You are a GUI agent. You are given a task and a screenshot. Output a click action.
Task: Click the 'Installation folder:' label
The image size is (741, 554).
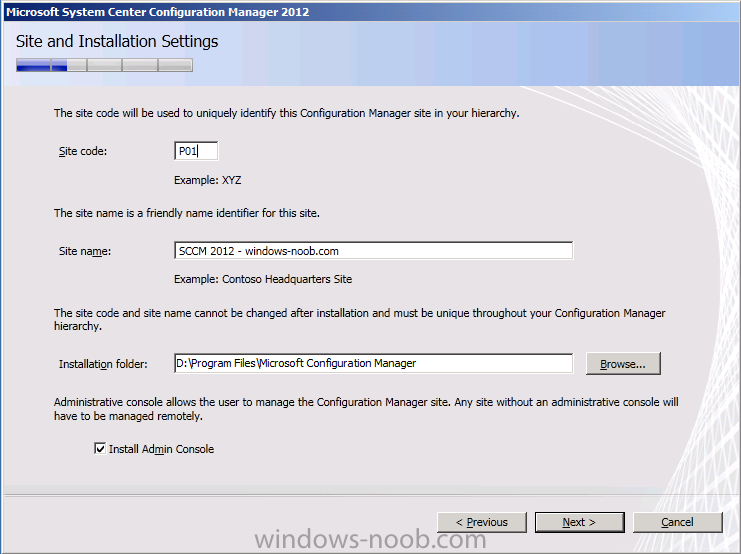tap(103, 364)
